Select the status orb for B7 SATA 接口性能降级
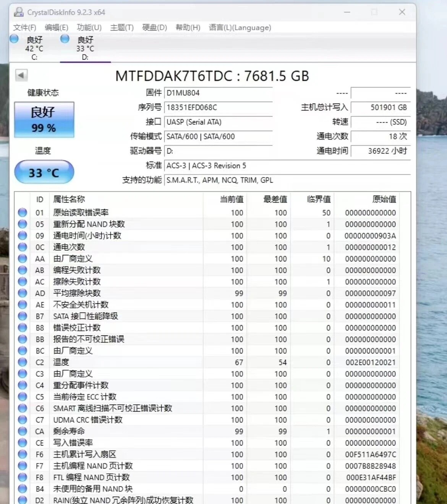Viewport: 447px width, 504px height. coord(23,316)
